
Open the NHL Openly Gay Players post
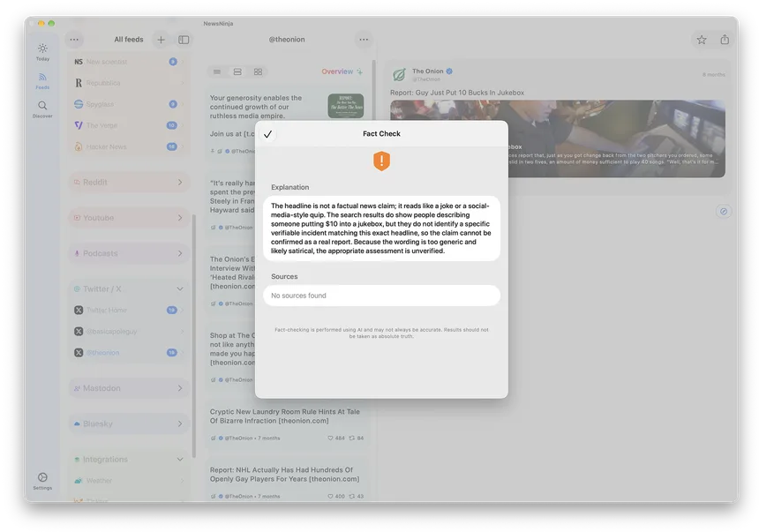click(x=287, y=482)
